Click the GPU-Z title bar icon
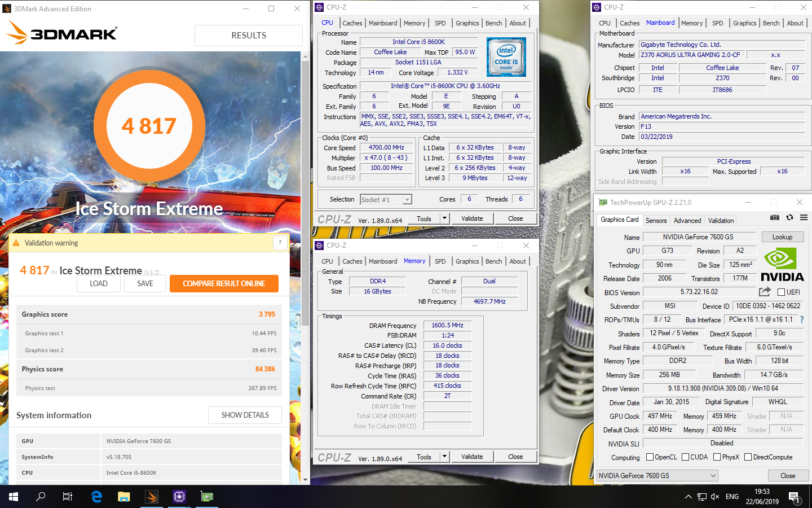 point(603,202)
